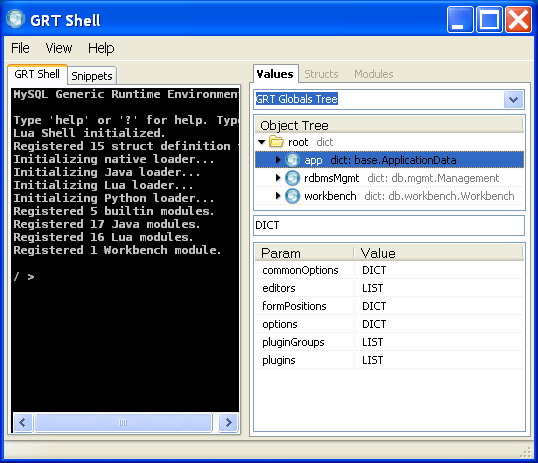This screenshot has width=538, height=463.
Task: Click the window resize grip in status bar
Action: click(526, 452)
